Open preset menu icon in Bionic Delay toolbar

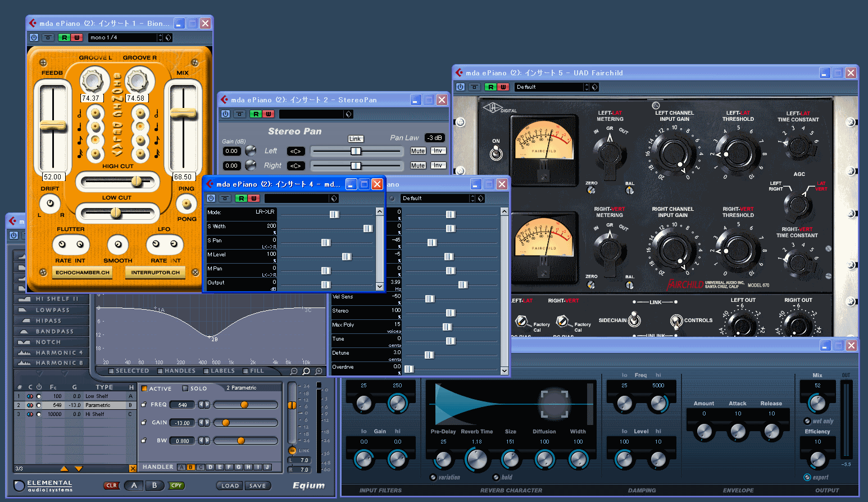[x=168, y=38]
